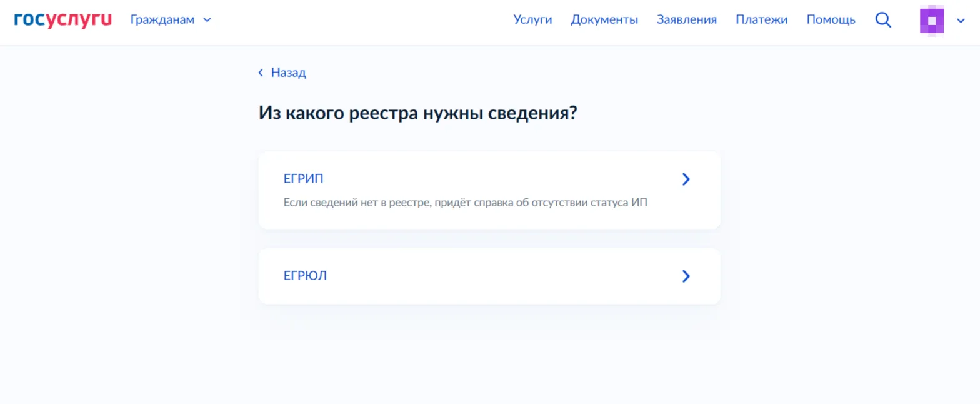
Task: Select the ЕГРЮЛ registry title
Action: coord(305,276)
